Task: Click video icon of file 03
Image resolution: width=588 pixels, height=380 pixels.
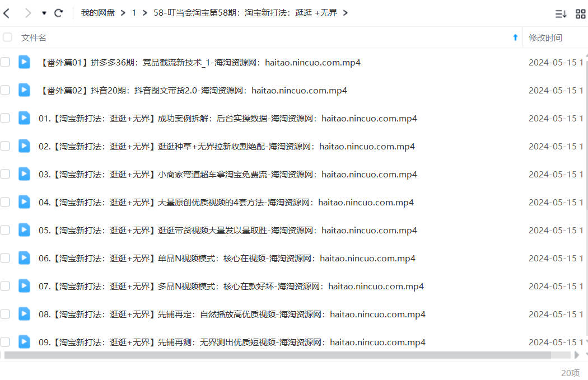Action: tap(25, 174)
